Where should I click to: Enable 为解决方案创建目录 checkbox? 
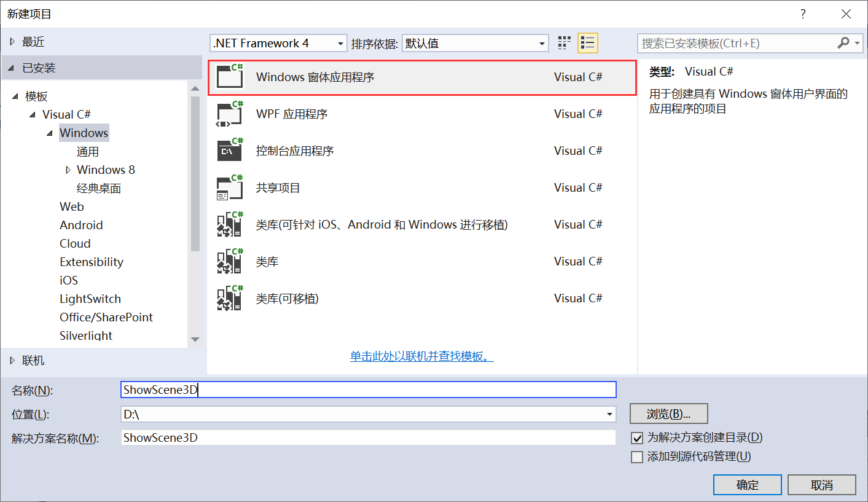[x=637, y=438]
